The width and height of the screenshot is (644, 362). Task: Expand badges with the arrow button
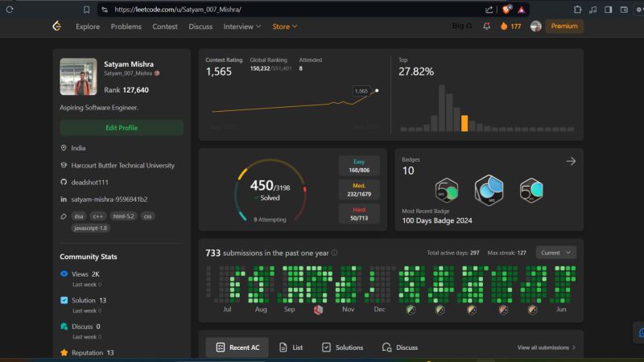pyautogui.click(x=571, y=162)
